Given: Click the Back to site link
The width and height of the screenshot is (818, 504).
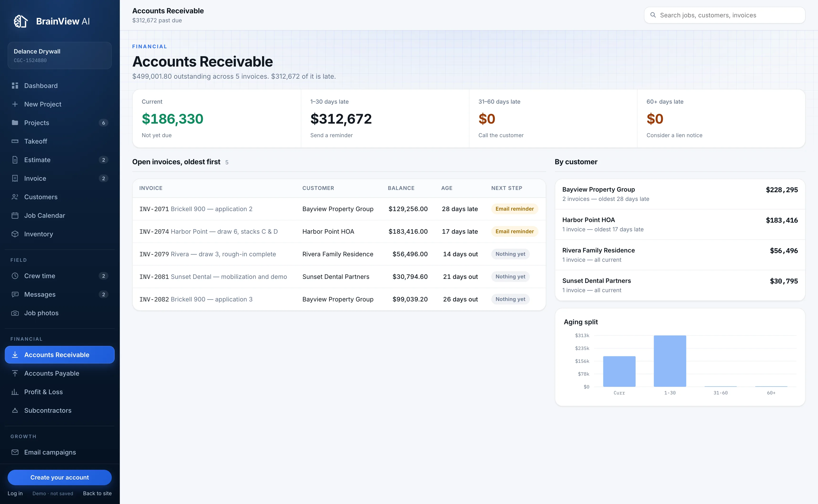Looking at the screenshot, I should pos(97,493).
